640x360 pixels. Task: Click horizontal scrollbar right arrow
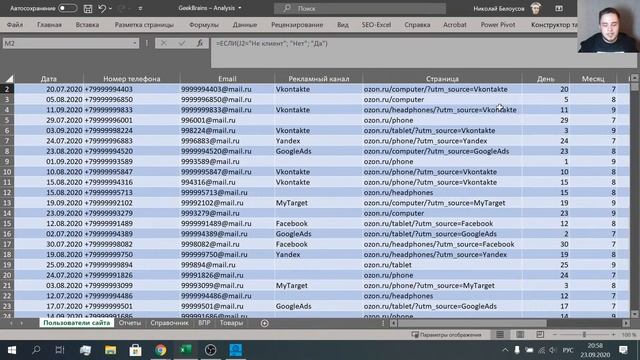tap(626, 323)
